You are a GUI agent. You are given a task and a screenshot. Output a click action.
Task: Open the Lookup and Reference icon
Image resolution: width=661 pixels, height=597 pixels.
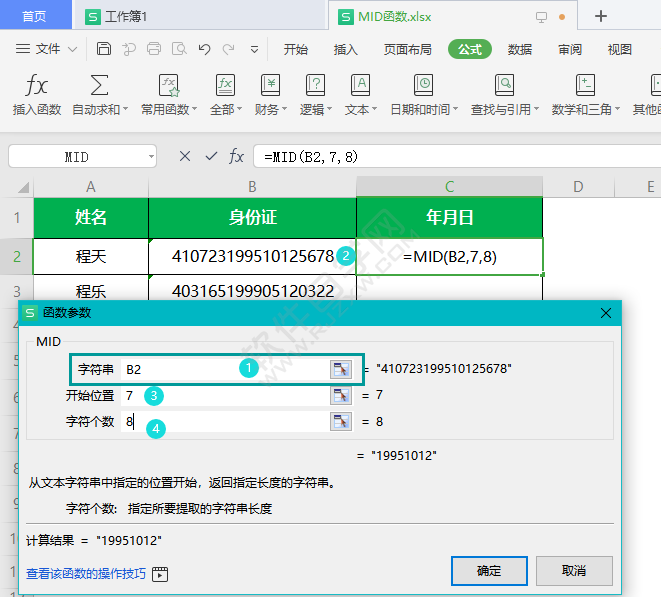coord(504,85)
